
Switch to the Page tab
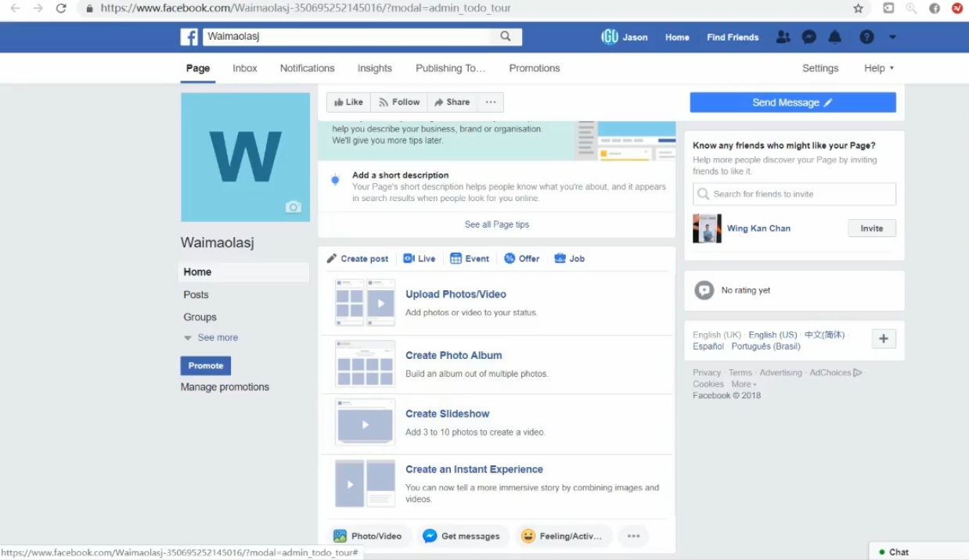(x=198, y=68)
